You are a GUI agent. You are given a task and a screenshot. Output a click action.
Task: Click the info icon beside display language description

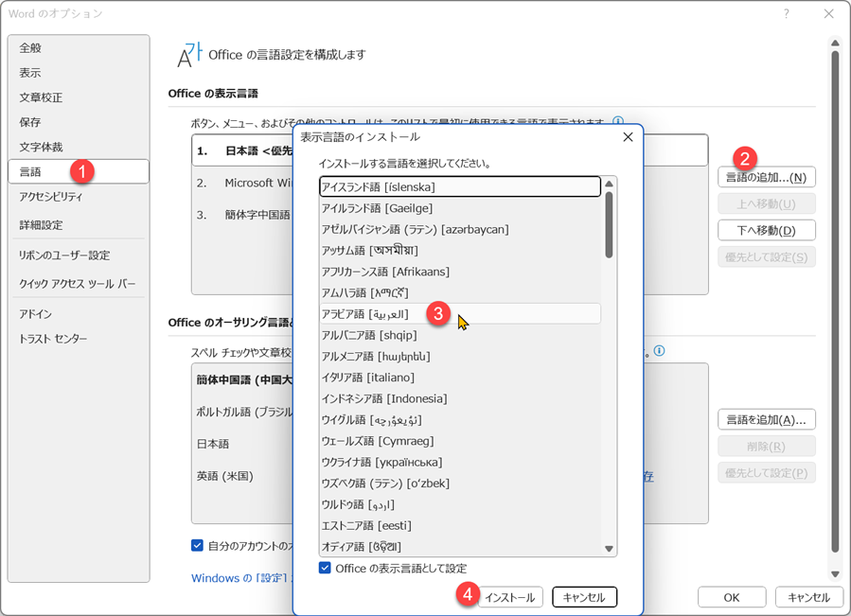[x=617, y=120]
